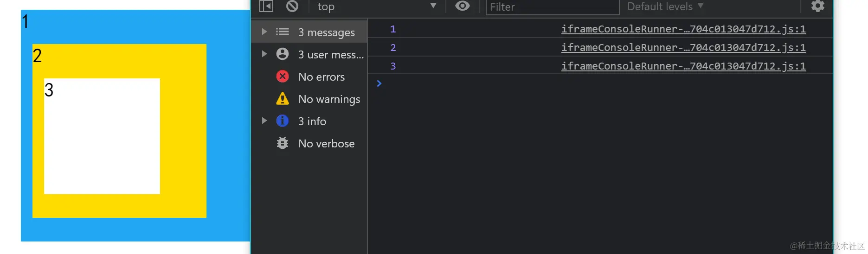This screenshot has width=868, height=254.
Task: Expand the 3 info group
Action: coord(264,121)
